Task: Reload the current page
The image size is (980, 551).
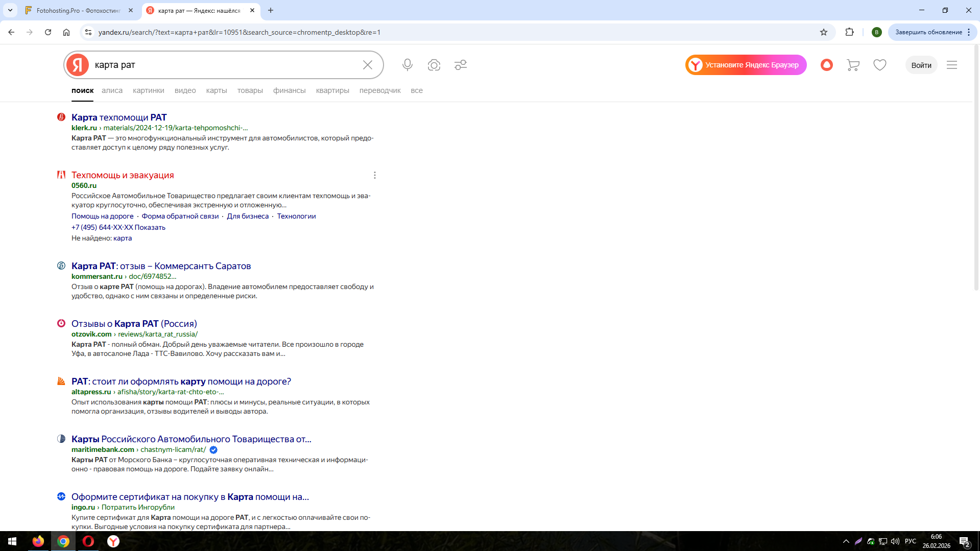Action: coord(48,32)
